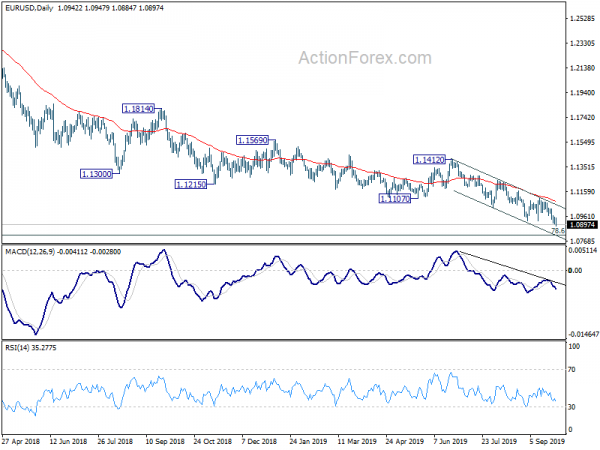This screenshot has width=600, height=450.
Task: Click the 26 Jul 2018 date label
Action: (x=115, y=441)
